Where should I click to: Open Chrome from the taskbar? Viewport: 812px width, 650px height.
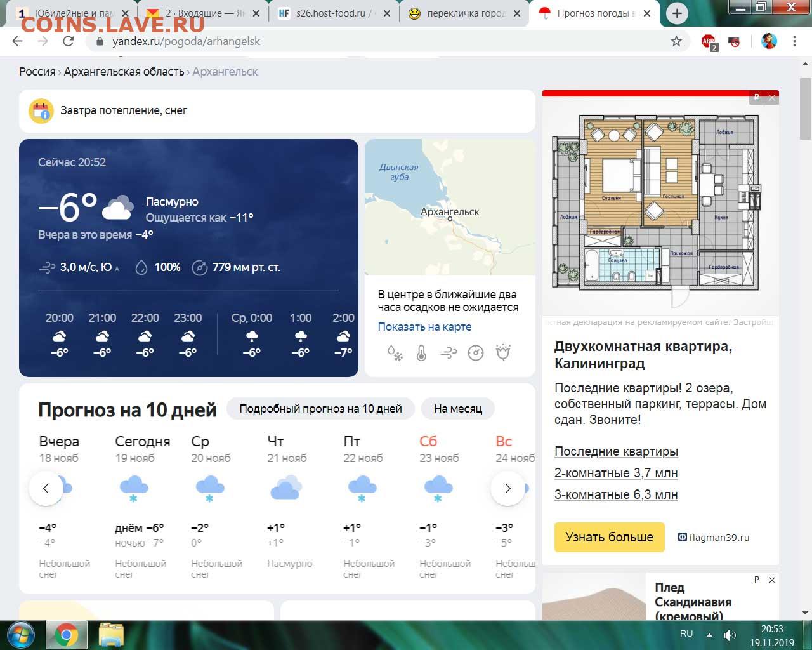[x=66, y=635]
